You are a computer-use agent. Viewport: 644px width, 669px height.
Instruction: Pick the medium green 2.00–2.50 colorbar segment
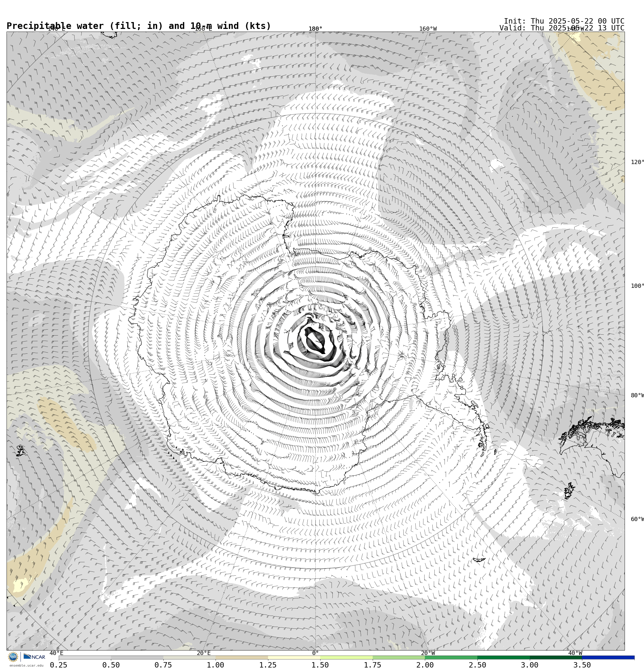coord(451,657)
